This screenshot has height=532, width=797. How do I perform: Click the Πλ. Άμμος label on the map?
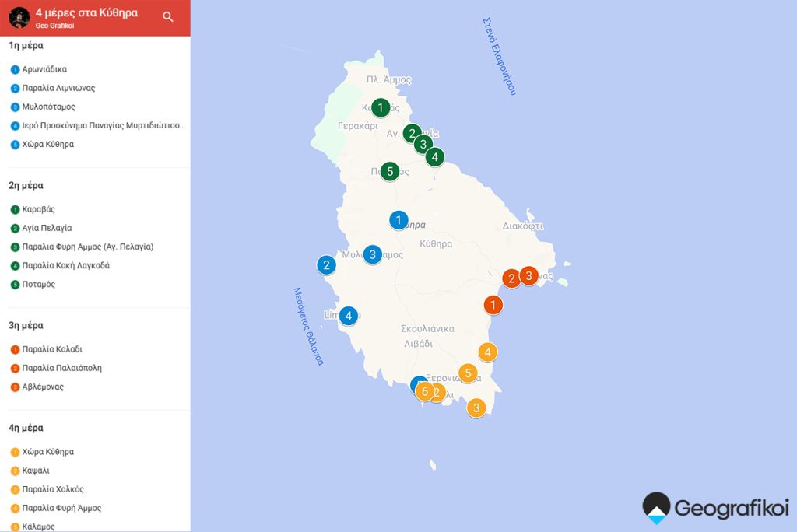pos(389,80)
